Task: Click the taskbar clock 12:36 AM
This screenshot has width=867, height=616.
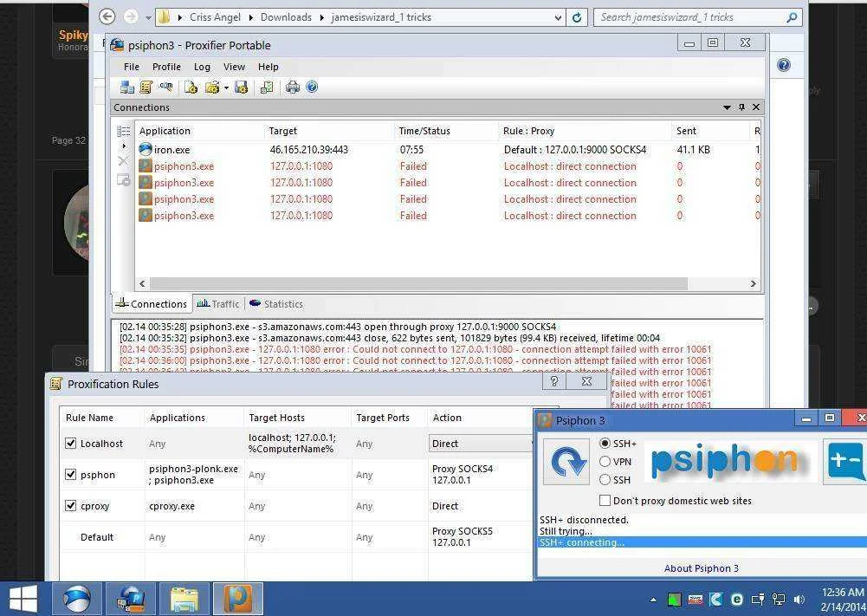Action: click(842, 593)
